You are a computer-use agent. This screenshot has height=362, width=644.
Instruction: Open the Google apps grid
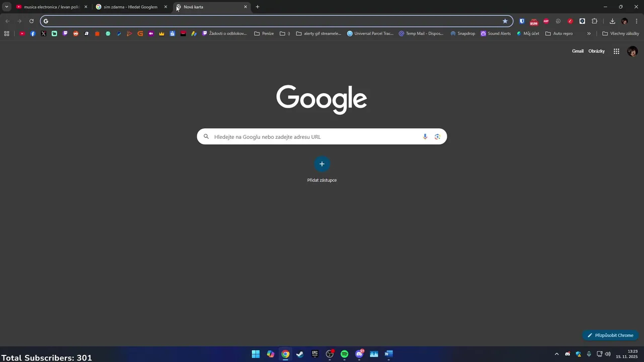(616, 51)
